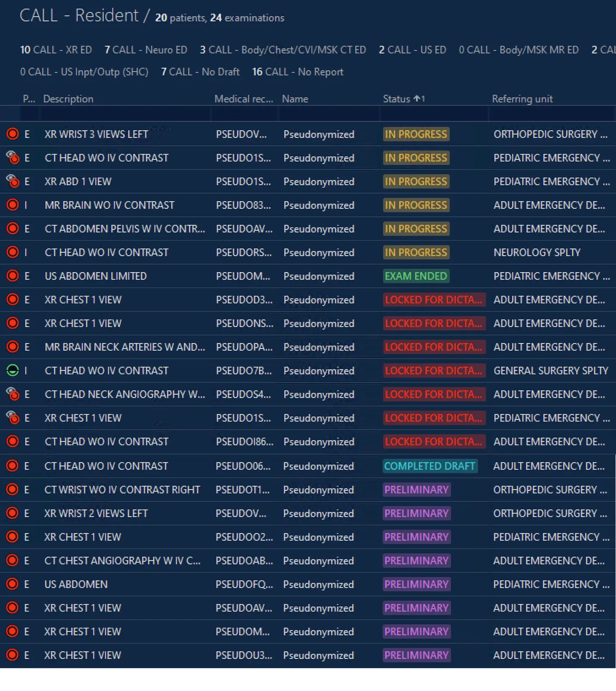Sort by the P... priority column header
Image resolution: width=616 pixels, height=691 pixels.
point(29,99)
